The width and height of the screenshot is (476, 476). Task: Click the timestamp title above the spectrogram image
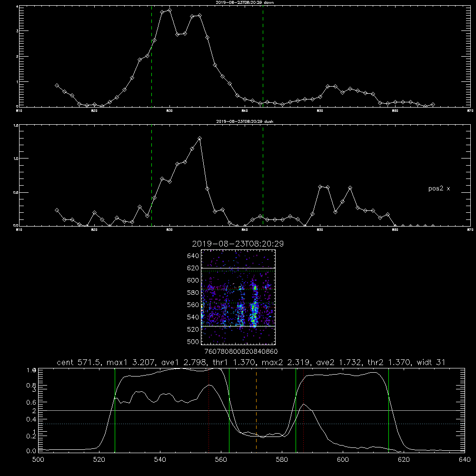point(238,244)
